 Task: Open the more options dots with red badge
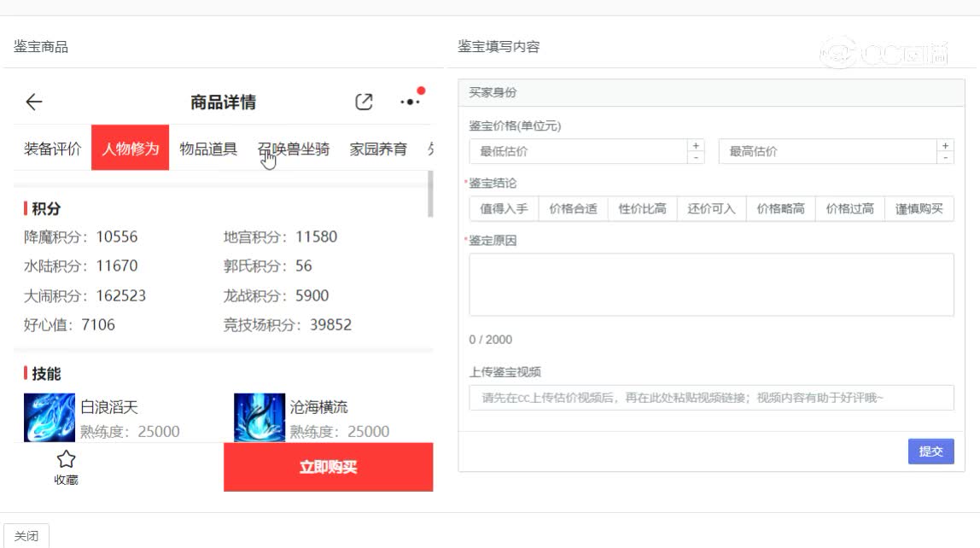click(409, 101)
